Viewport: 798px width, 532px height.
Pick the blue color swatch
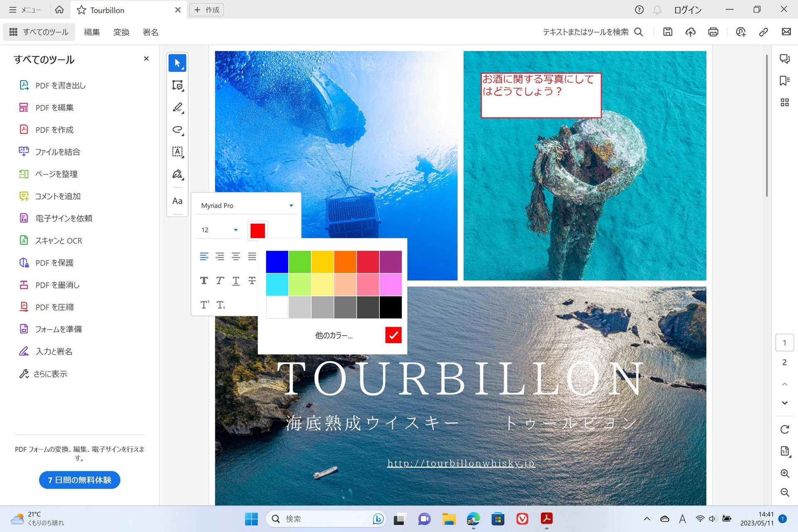(277, 262)
